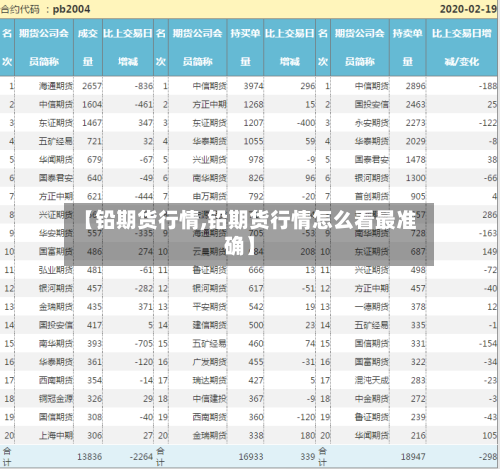Viewport: 500px width, 469px height.
Task: Click the date 2020-02-19
Action: (x=468, y=9)
